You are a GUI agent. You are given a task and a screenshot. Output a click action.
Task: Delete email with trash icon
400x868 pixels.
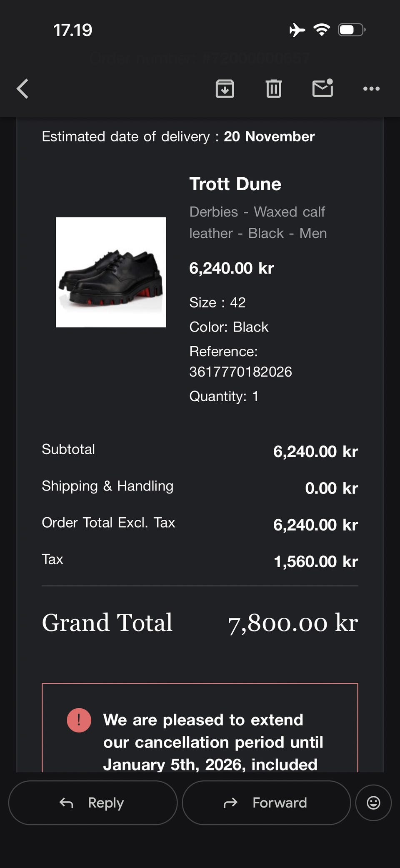point(274,88)
